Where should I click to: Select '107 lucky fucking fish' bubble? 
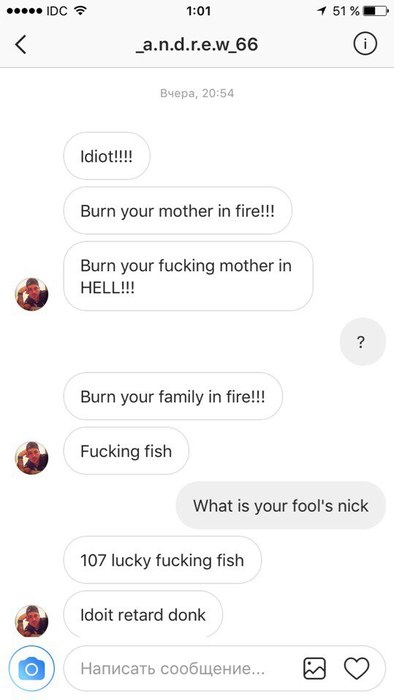tap(162, 560)
